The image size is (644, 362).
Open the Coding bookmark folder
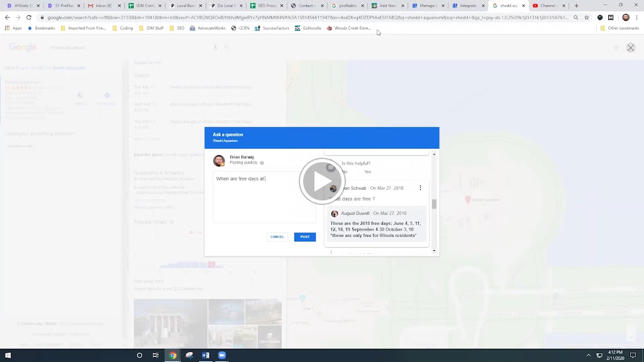pyautogui.click(x=123, y=28)
